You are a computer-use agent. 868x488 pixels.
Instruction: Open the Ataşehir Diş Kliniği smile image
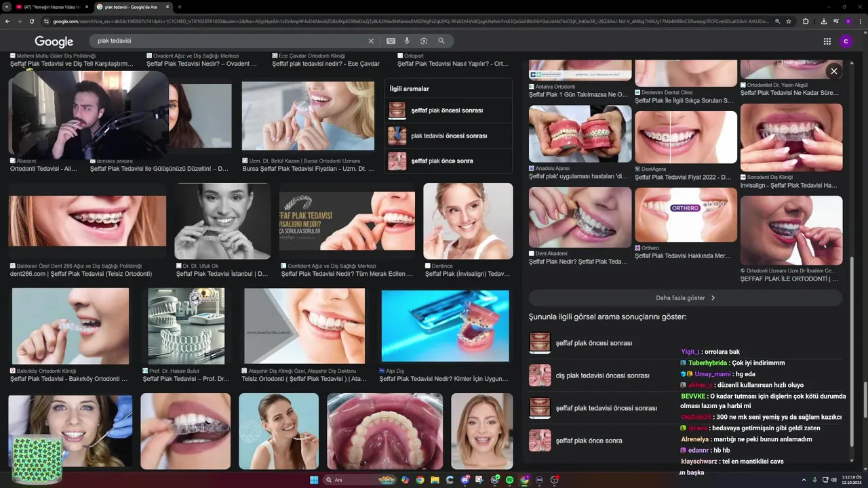click(x=304, y=326)
